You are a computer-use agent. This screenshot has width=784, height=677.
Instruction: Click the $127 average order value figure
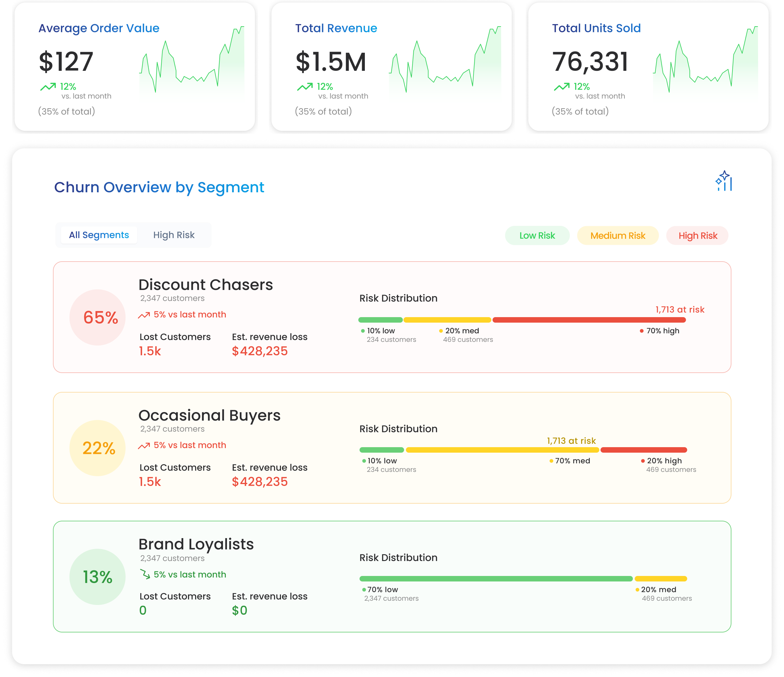pos(66,61)
